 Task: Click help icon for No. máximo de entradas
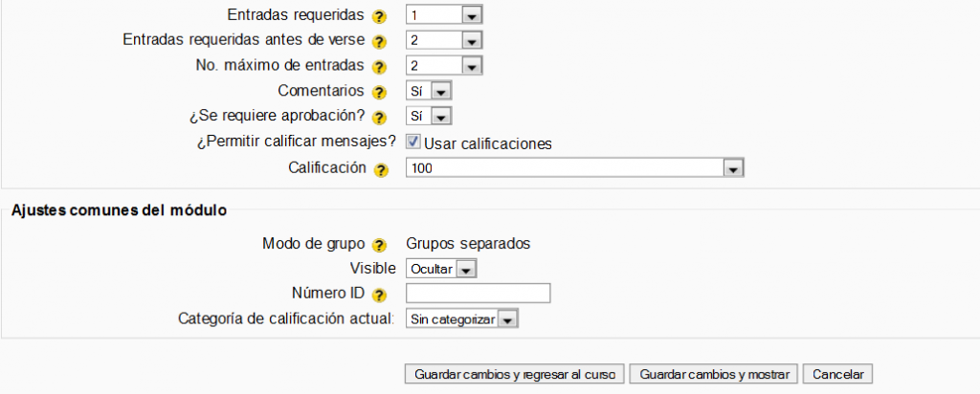coord(380,67)
